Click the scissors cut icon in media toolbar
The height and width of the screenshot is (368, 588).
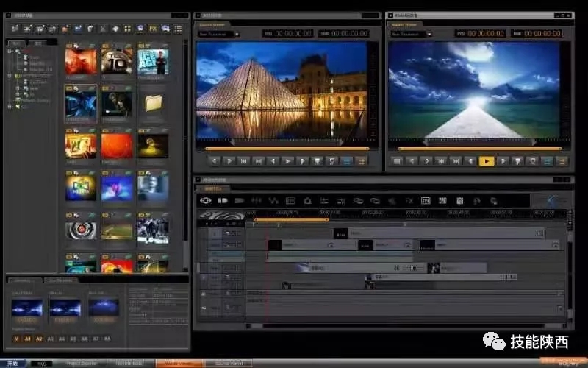103,28
